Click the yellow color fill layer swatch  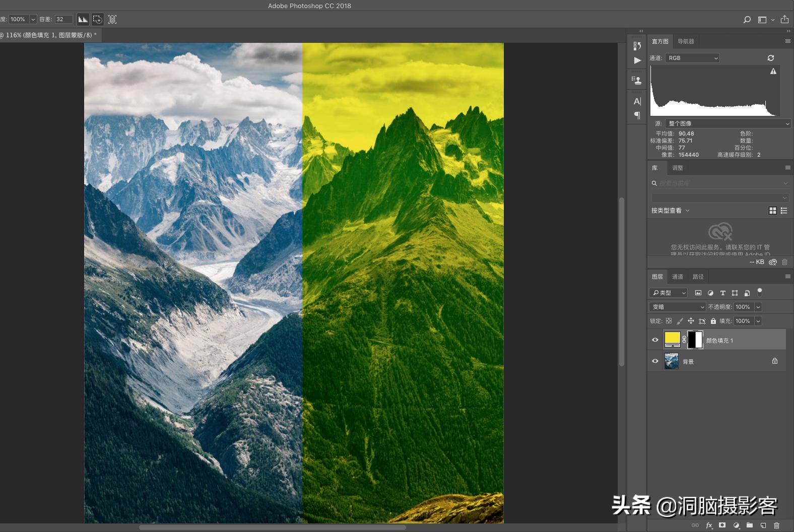coord(672,340)
